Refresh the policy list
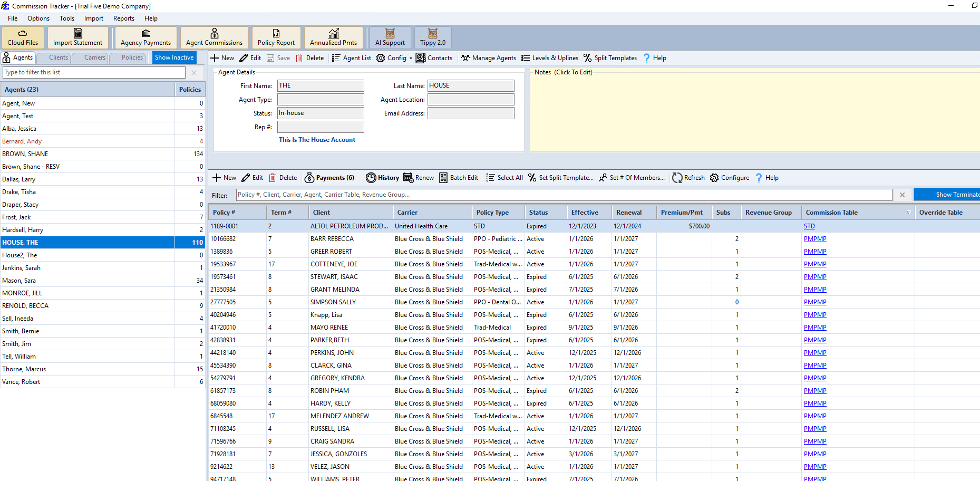The height and width of the screenshot is (481, 980). tap(688, 178)
